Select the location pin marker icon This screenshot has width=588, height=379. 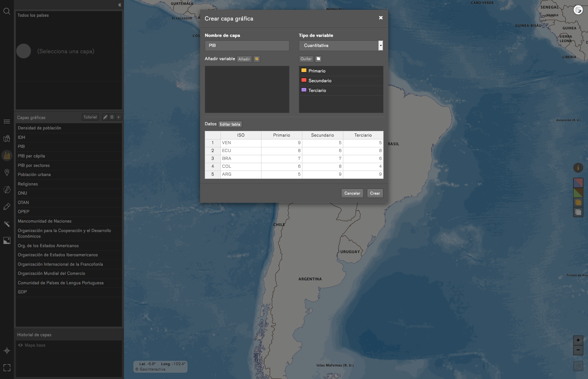[7, 173]
